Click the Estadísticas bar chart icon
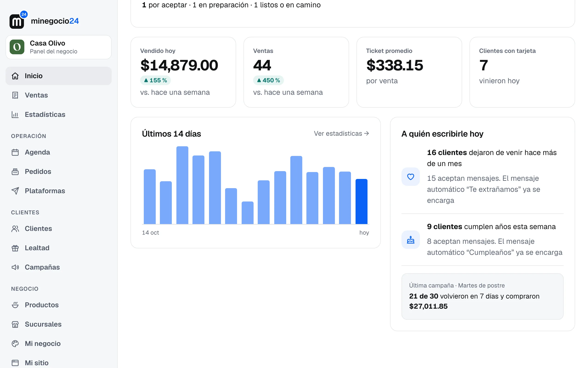This screenshot has height=368, width=588. 15,114
